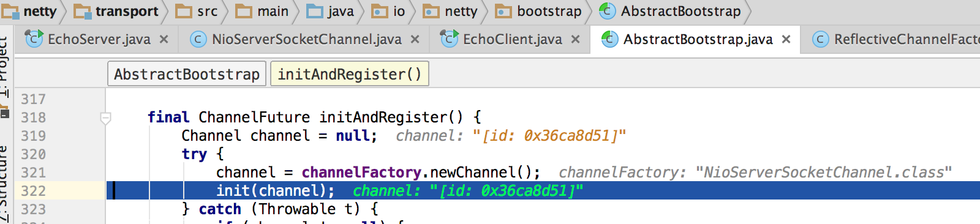This screenshot has height=224, width=980.
Task: Click the AbstractBootstrap structure breadcrumb button
Action: click(187, 74)
